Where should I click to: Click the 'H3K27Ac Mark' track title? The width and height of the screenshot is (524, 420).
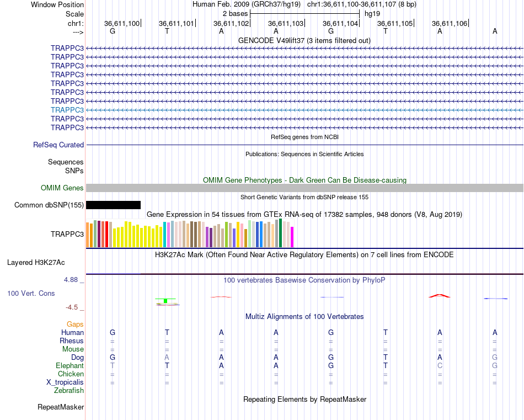tap(304, 255)
